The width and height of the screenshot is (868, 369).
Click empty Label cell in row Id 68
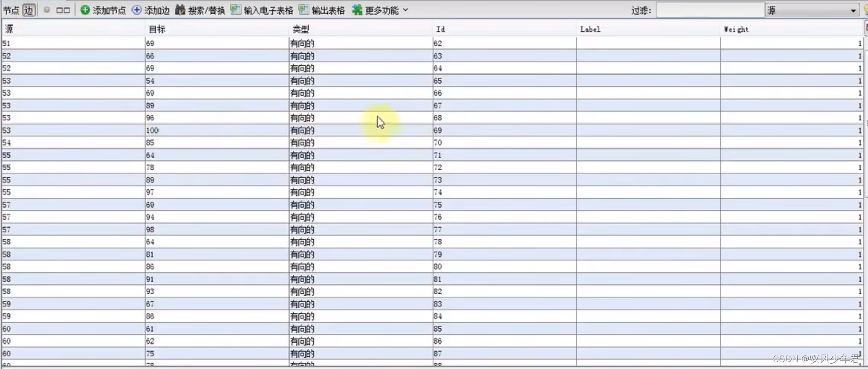pyautogui.click(x=648, y=118)
